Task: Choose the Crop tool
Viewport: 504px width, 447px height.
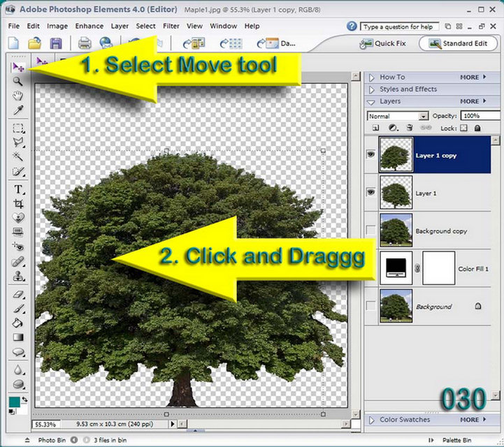Action: click(18, 203)
